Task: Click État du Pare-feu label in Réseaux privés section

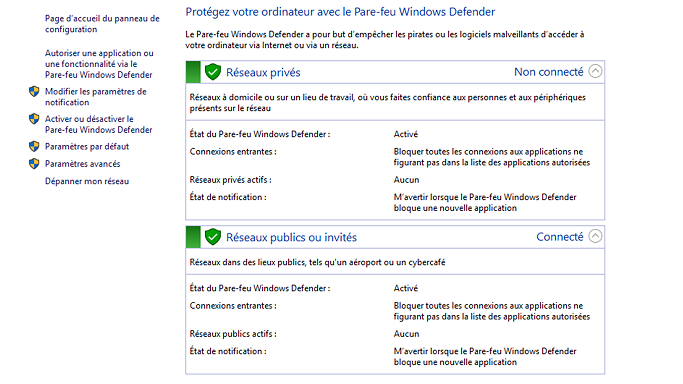Action: pos(260,134)
